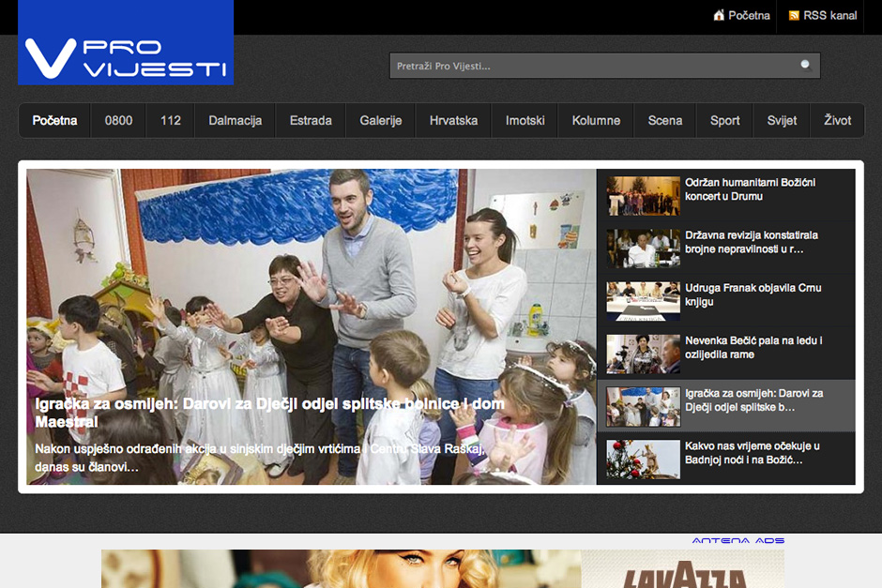Click the Lavazza advertisement banner

[682, 569]
